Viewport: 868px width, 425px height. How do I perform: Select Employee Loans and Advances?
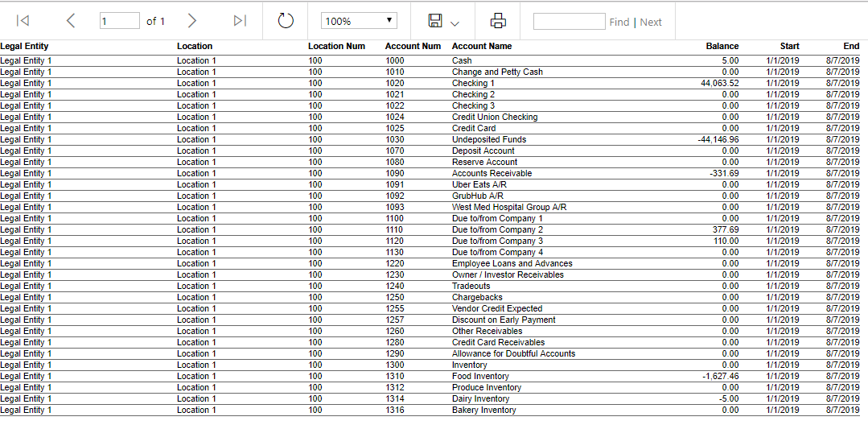coord(512,263)
